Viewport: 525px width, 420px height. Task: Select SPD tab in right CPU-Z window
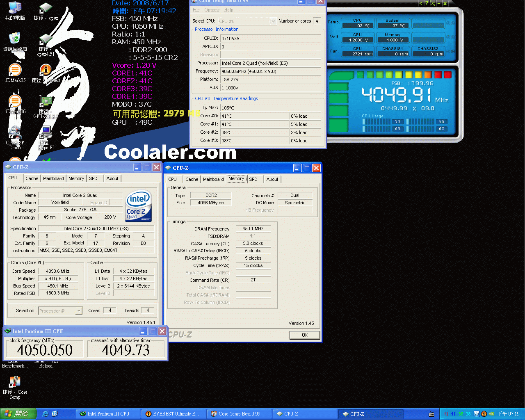253,179
